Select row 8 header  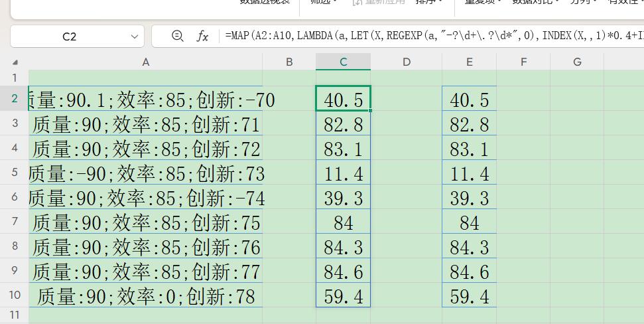click(15, 246)
